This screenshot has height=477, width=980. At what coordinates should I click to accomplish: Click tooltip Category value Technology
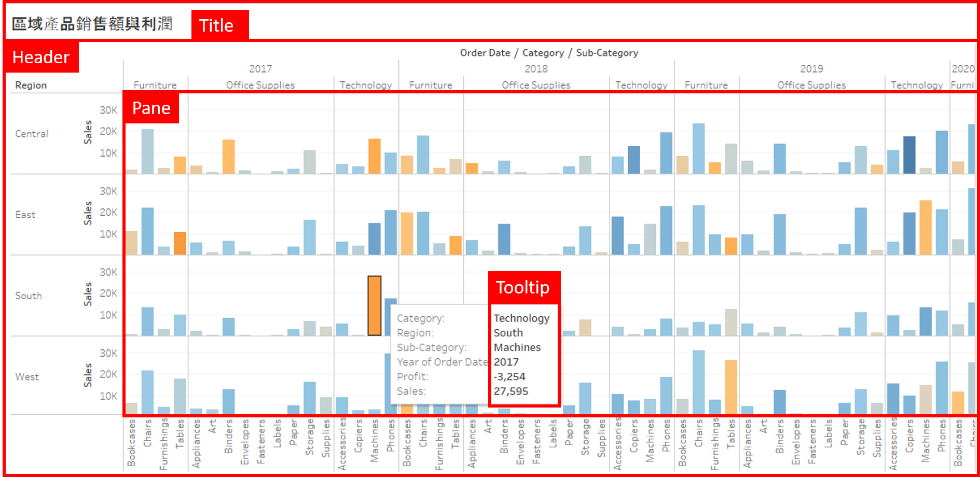521,318
